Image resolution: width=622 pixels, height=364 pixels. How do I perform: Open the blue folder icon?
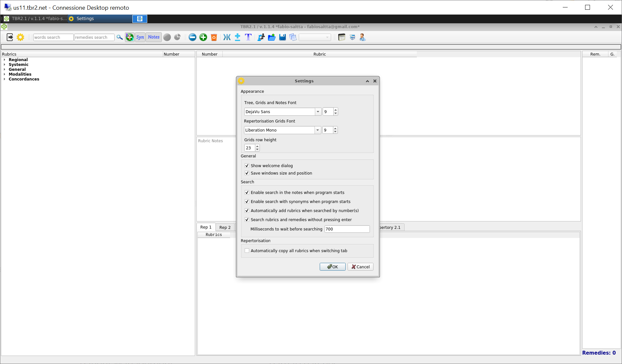click(272, 37)
